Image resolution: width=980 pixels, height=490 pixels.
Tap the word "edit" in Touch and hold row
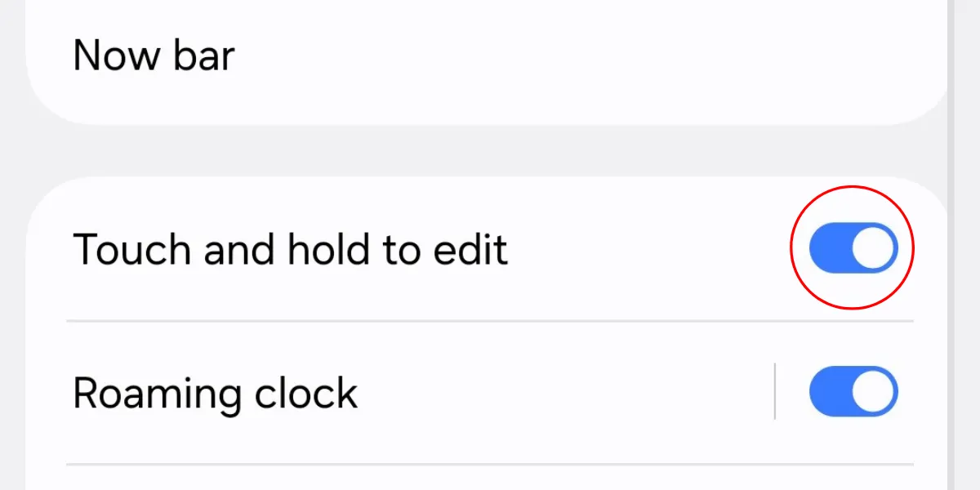point(474,249)
